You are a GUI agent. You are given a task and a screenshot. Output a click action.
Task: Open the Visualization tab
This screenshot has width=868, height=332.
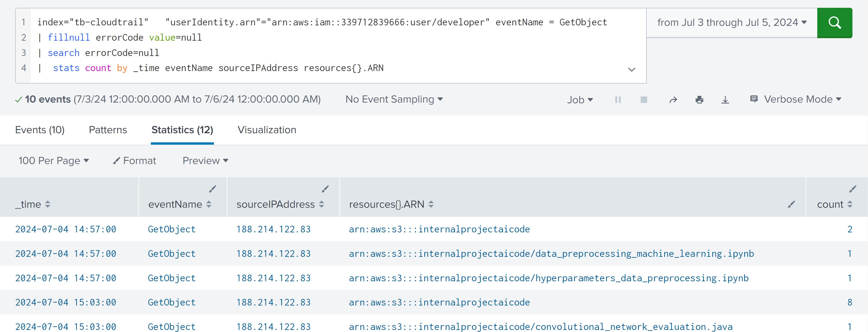point(266,130)
